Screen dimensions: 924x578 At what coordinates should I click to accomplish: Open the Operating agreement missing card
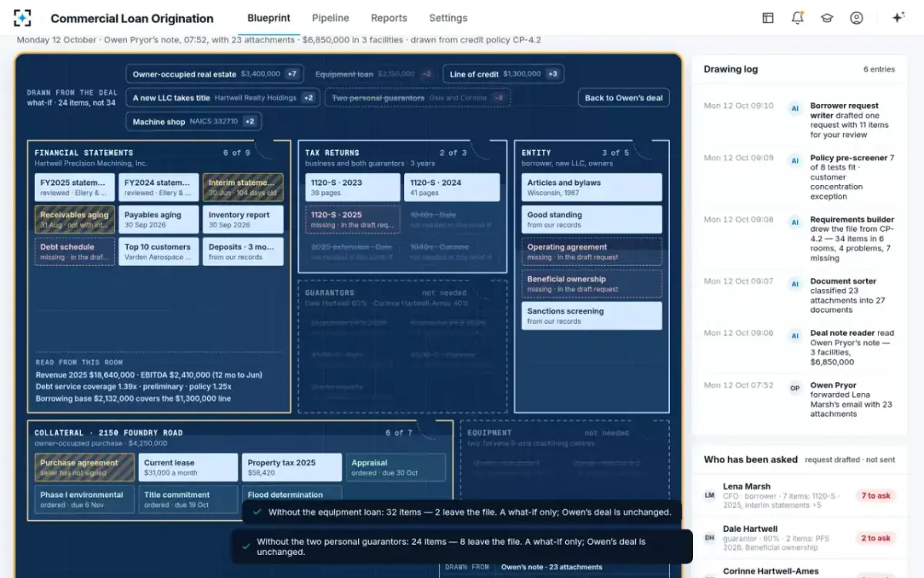591,251
